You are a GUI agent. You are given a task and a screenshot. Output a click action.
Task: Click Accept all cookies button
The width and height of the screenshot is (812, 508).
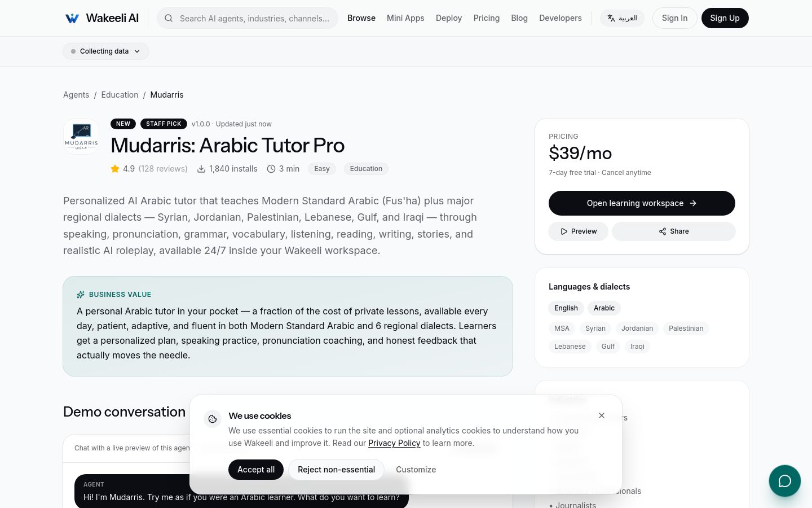pyautogui.click(x=256, y=470)
